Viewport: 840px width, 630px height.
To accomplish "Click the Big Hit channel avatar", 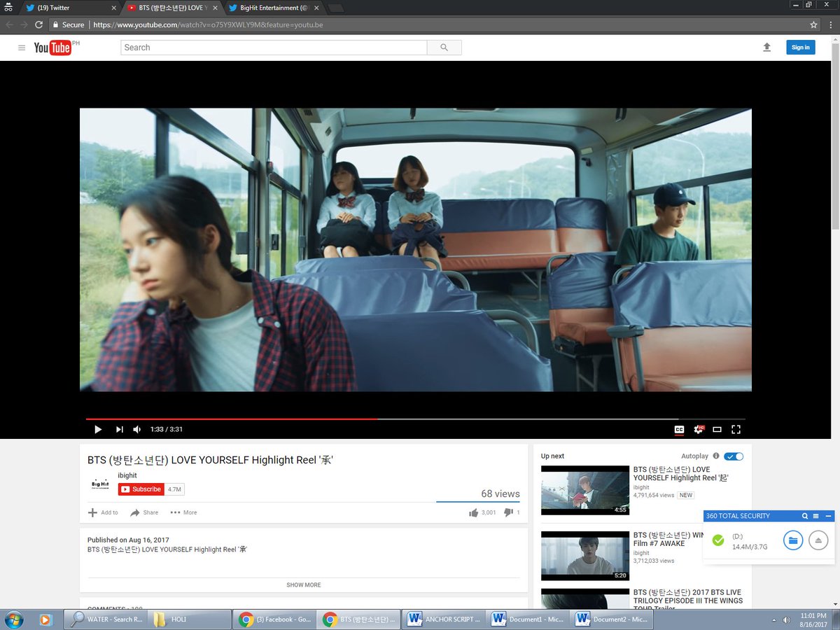I will click(x=100, y=484).
